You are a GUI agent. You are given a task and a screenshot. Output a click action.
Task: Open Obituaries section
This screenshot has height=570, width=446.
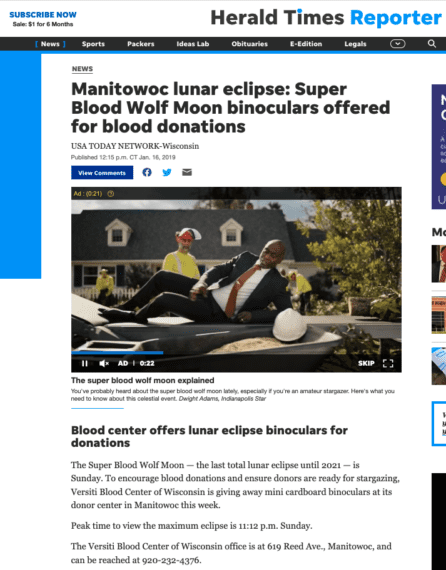[x=250, y=44]
